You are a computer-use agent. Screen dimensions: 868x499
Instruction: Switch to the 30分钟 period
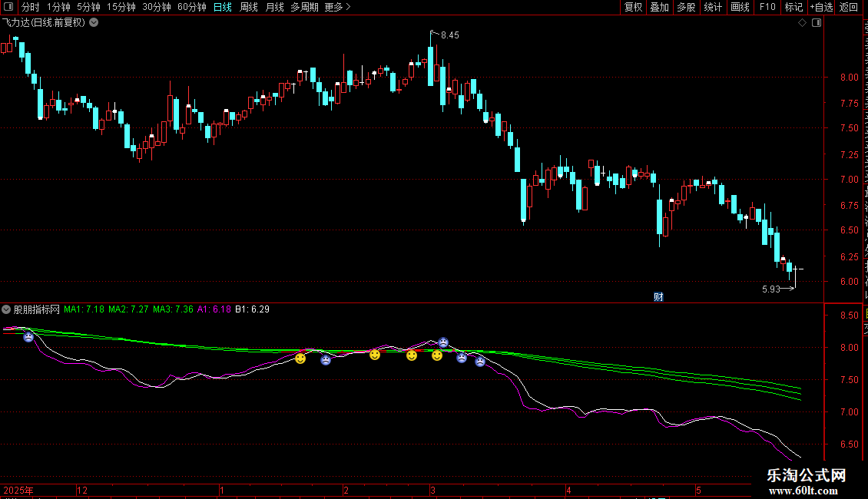pos(157,7)
